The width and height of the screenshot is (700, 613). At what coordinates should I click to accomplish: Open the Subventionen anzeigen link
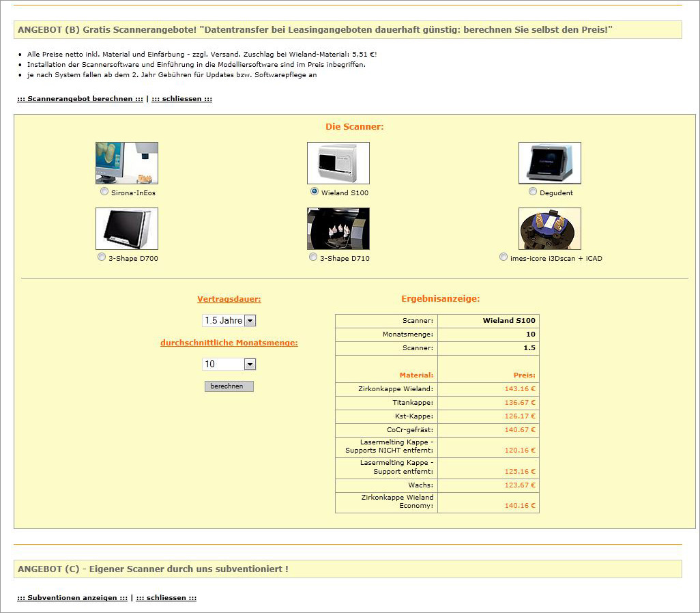pos(72,598)
